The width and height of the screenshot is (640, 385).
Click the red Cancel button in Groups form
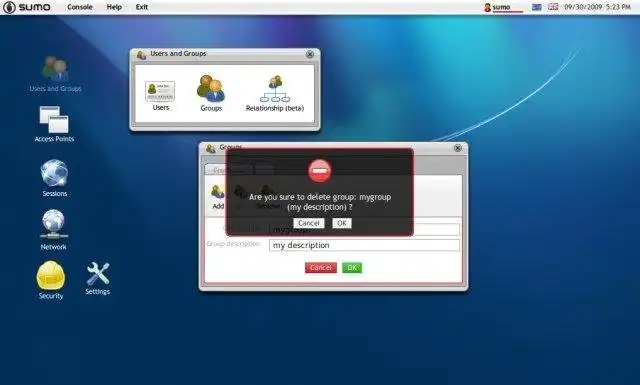pos(321,268)
